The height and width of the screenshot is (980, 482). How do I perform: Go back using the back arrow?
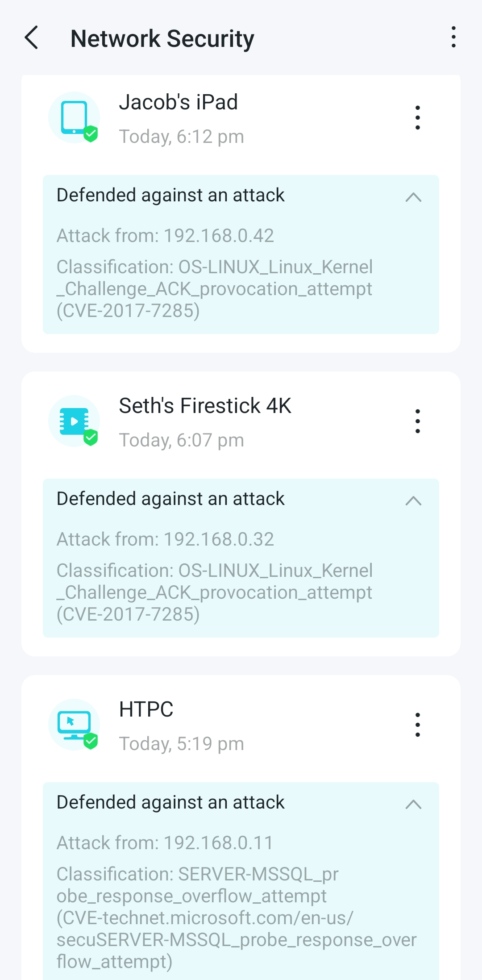(32, 38)
